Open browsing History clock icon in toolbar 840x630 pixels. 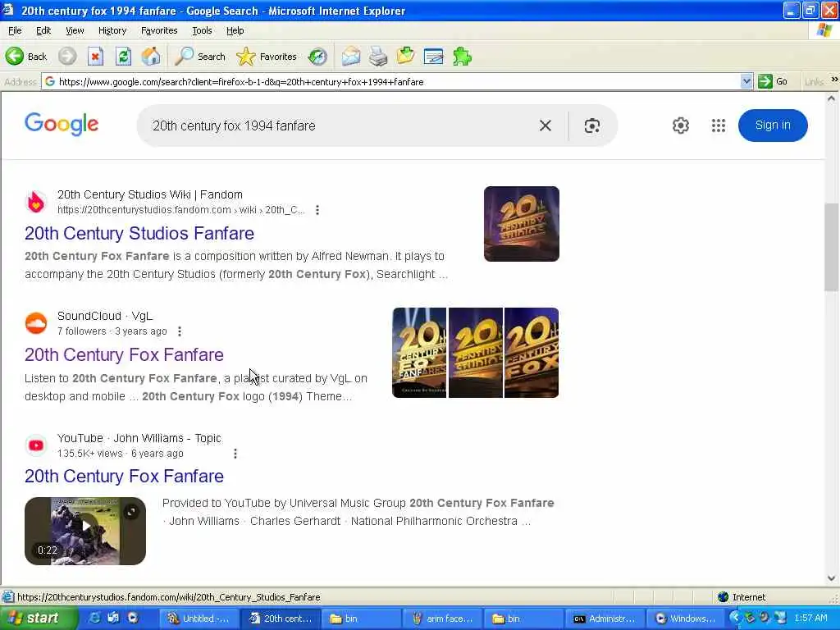coord(317,57)
